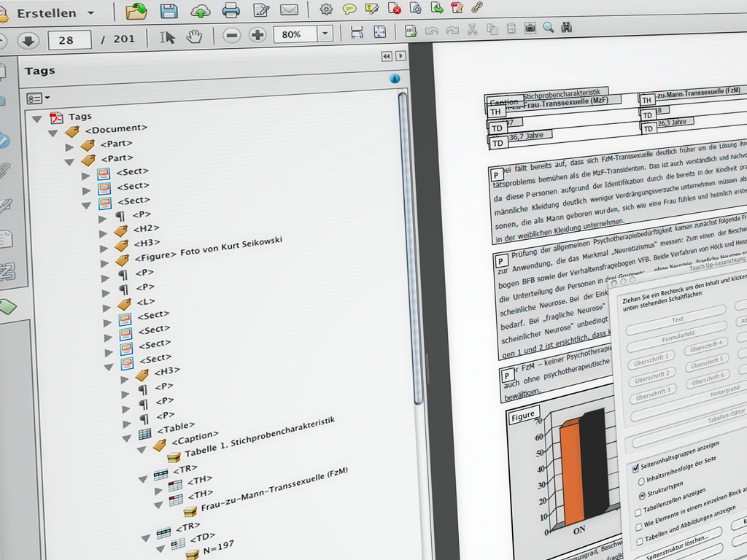Uncheck Seiteninhaltsgruppen anzeigen

coord(635,468)
